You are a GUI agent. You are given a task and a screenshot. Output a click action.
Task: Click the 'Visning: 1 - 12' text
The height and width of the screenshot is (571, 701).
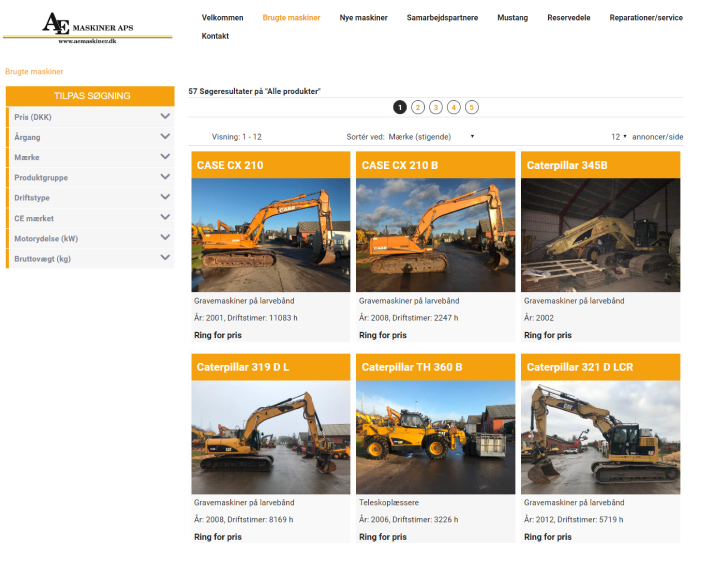point(236,137)
